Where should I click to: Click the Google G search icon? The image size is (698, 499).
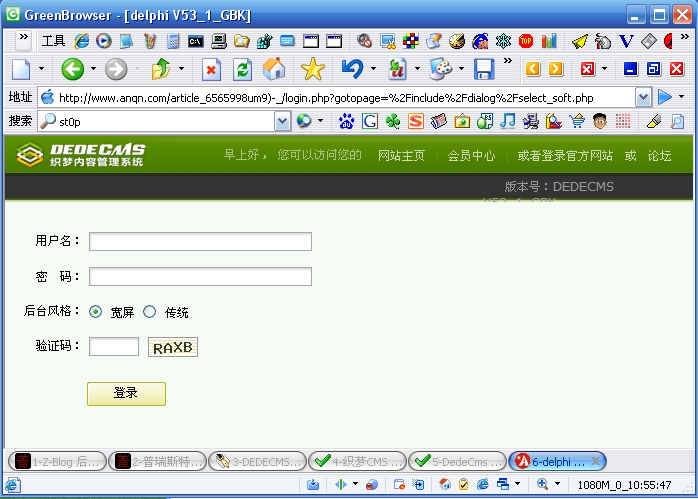369,121
